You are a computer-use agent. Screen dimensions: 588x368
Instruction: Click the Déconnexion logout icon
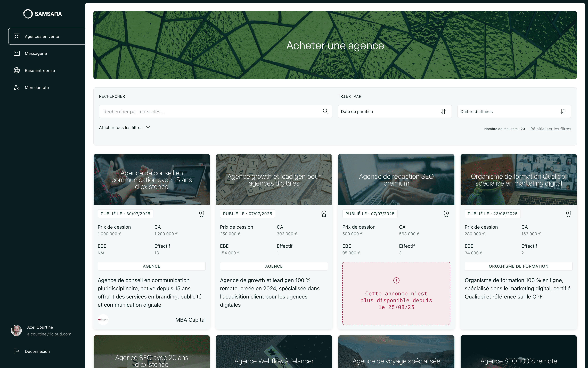coord(17,351)
